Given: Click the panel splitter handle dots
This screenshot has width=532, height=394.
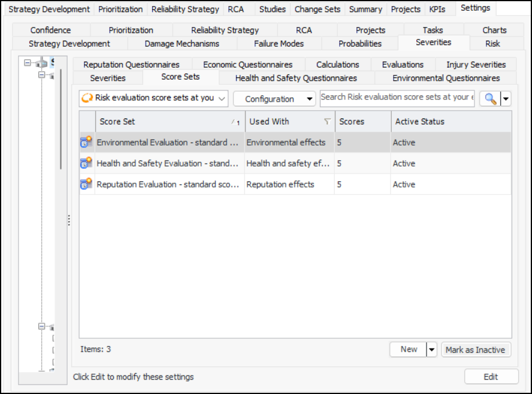Looking at the screenshot, I should point(69,220).
